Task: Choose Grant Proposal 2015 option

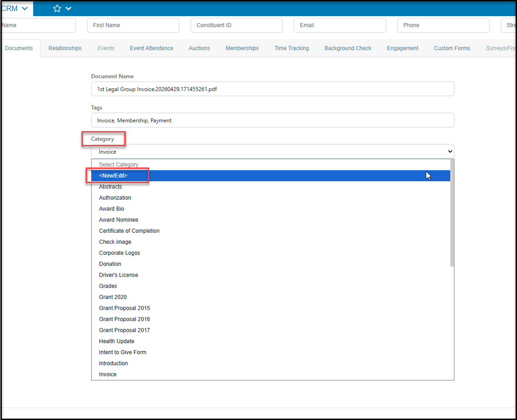Action: pos(271,308)
